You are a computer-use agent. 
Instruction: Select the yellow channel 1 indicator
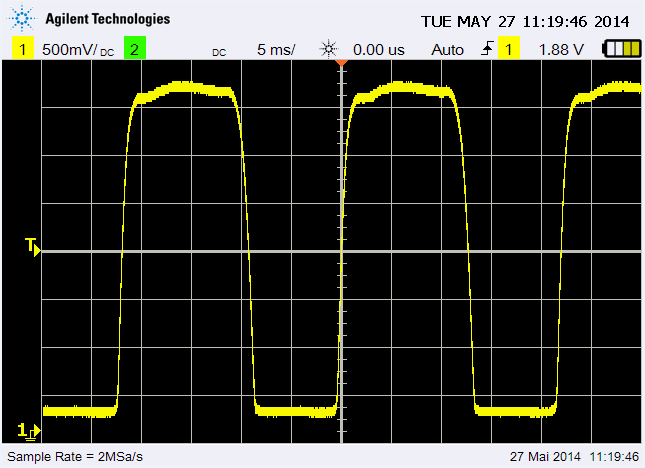(21, 49)
